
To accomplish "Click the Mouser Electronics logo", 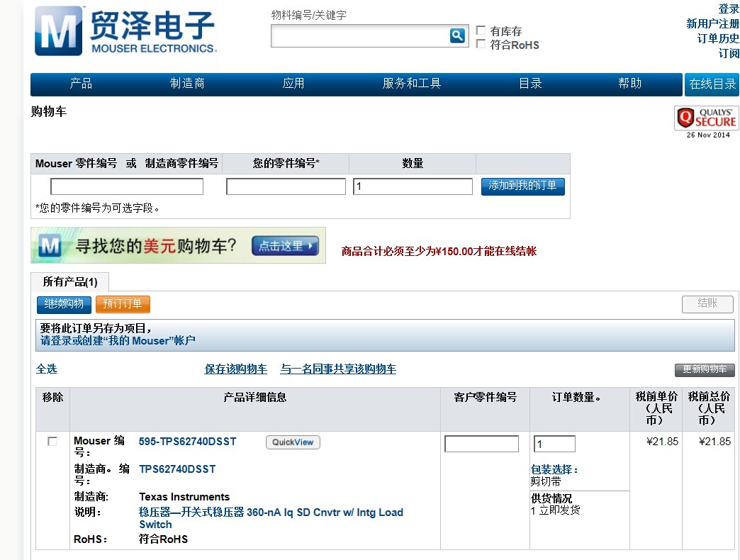I will pyautogui.click(x=125, y=30).
